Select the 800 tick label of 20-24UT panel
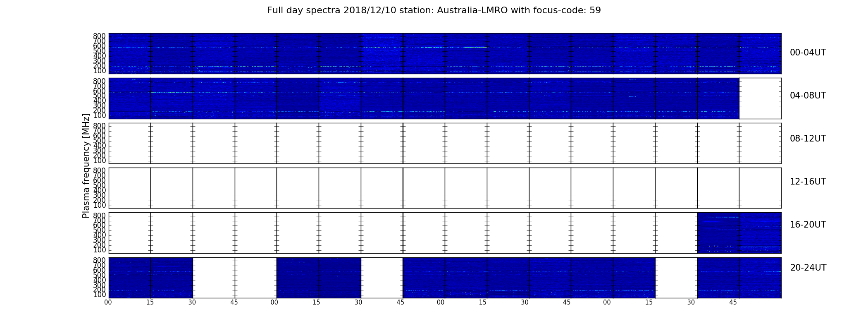 [99, 260]
